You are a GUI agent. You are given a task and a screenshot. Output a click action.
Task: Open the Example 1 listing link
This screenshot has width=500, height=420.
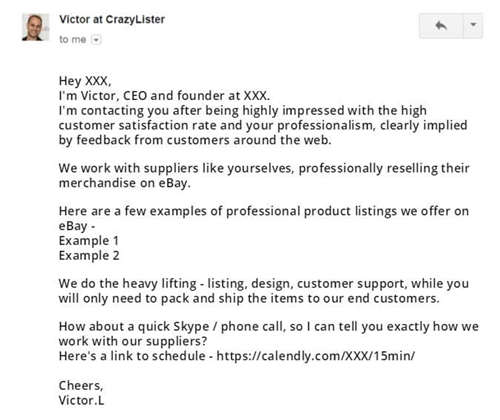pos(89,241)
